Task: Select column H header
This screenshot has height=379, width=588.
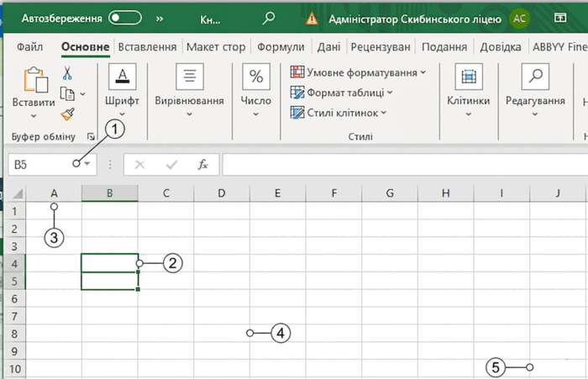Action: click(x=445, y=193)
